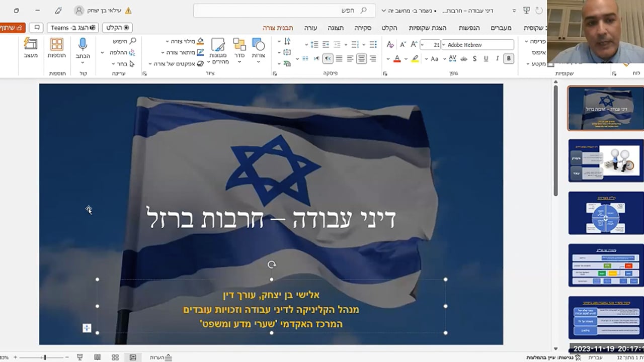Click the Record (הקלט) button
Image resolution: width=644 pixels, height=362 pixels.
(117, 28)
